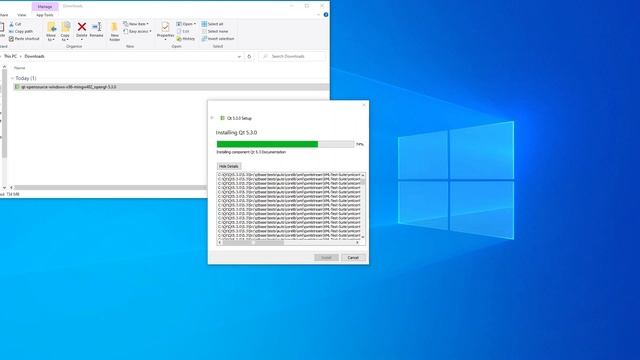Click Open in the ribbon
Viewport: 640px width, 360px height.
[186, 24]
